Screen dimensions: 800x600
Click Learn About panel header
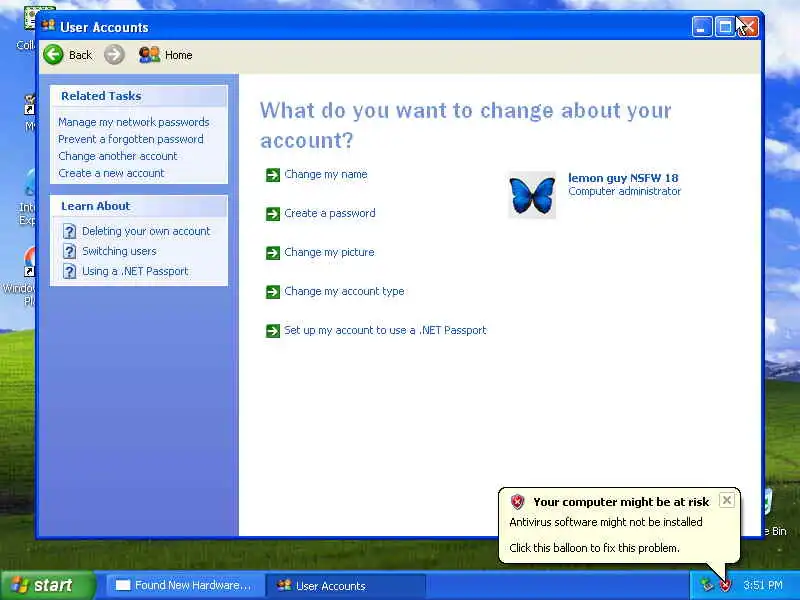coord(139,206)
